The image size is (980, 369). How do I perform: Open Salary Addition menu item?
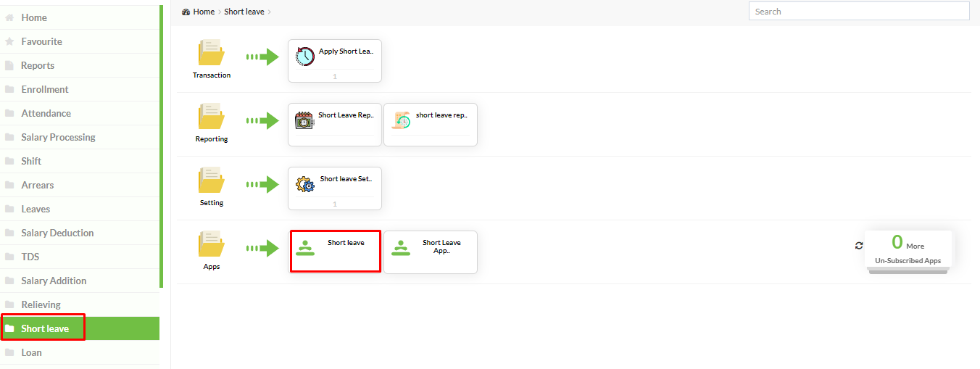pyautogui.click(x=80, y=281)
